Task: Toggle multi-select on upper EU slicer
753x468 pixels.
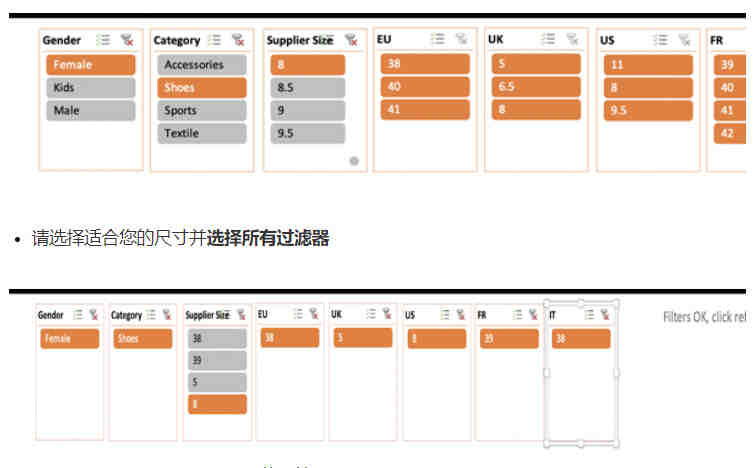Action: (x=437, y=39)
